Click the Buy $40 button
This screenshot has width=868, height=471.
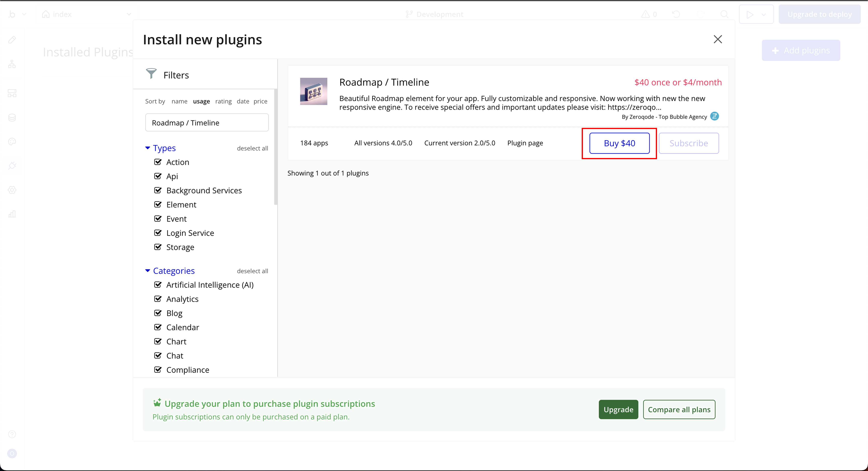[619, 143]
